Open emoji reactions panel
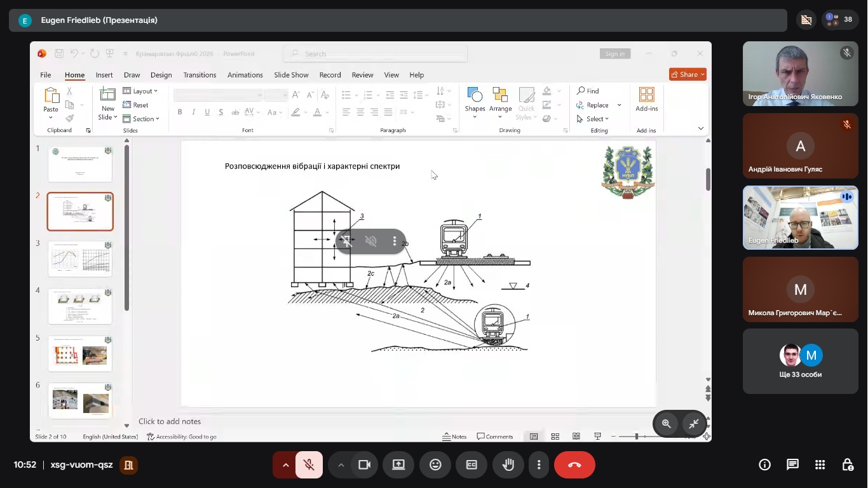This screenshot has width=868, height=488. point(435,465)
